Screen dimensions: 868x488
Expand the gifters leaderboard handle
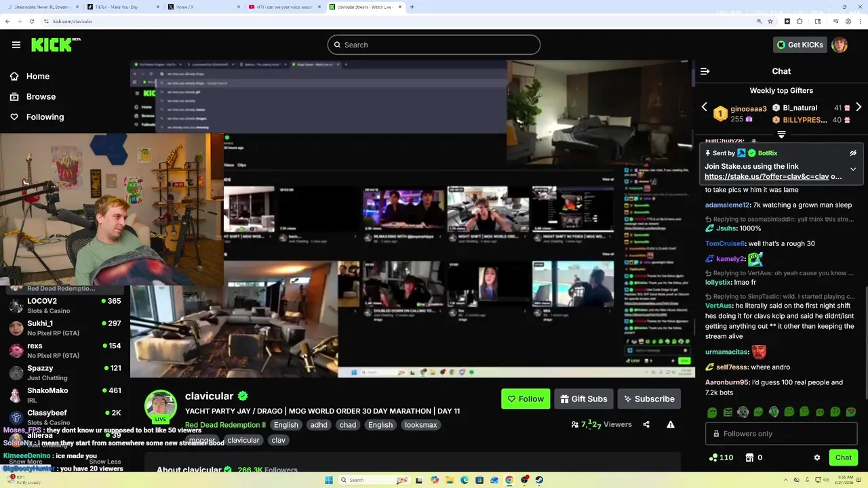[x=781, y=134]
